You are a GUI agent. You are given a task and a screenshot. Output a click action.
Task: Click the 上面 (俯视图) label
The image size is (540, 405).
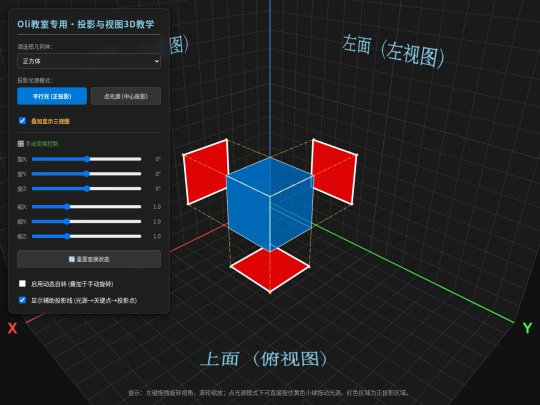tap(264, 359)
